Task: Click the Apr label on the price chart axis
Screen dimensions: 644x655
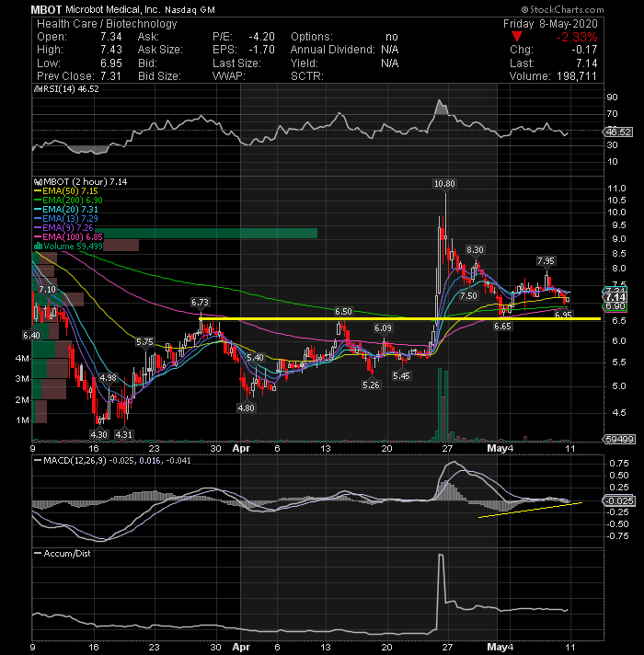Action: coord(241,449)
